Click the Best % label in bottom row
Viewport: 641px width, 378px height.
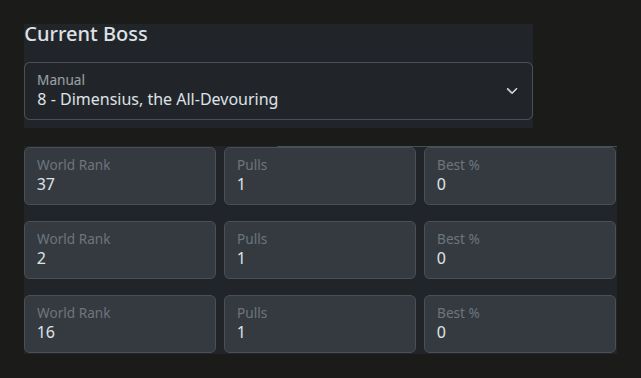[x=458, y=313]
